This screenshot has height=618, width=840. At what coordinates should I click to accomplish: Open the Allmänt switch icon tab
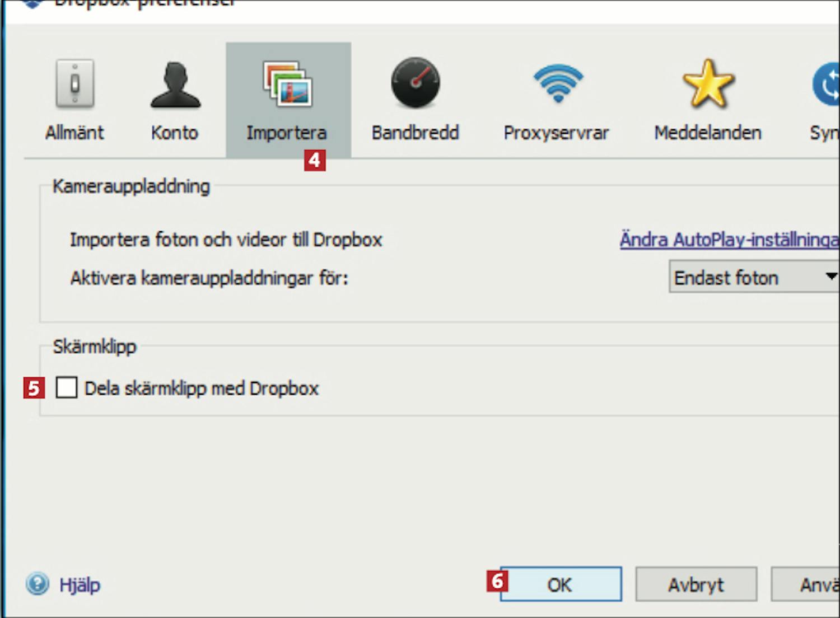tap(74, 84)
